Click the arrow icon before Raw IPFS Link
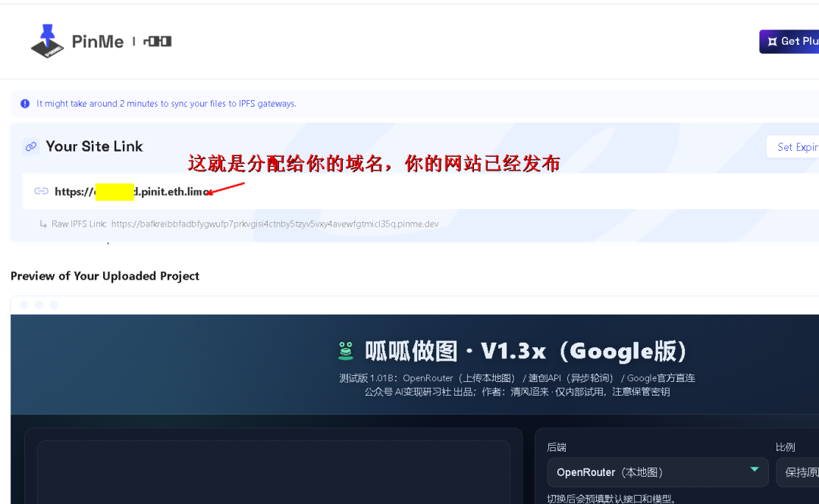 (x=42, y=224)
